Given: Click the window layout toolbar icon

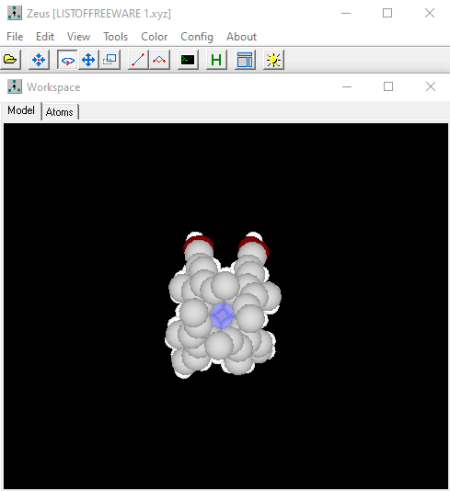Looking at the screenshot, I should [x=245, y=60].
